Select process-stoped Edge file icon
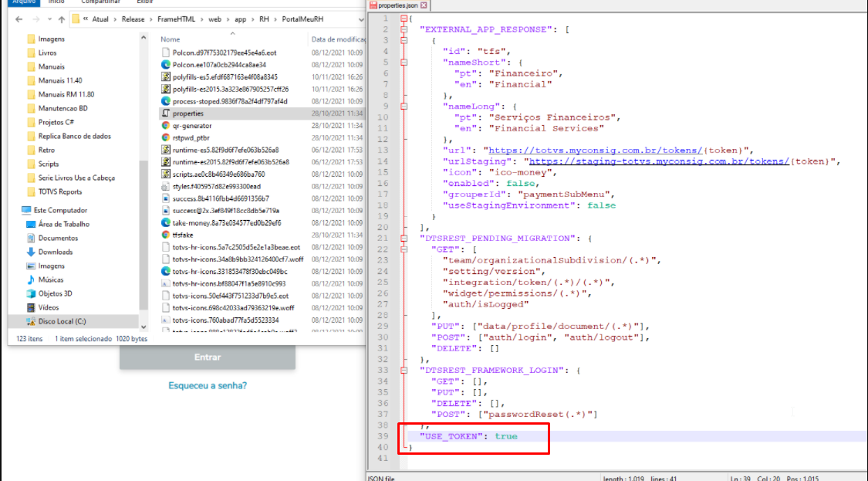The width and height of the screenshot is (868, 481). [x=166, y=101]
